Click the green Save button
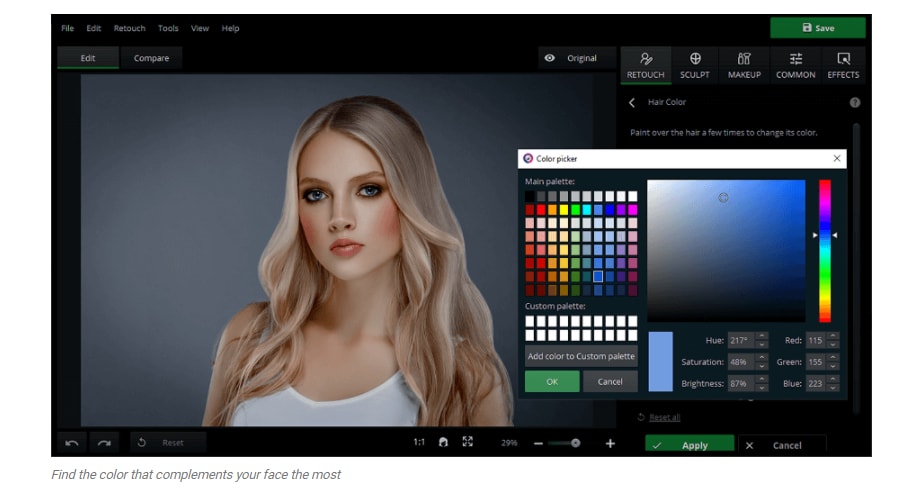Image resolution: width=908 pixels, height=491 pixels. (818, 28)
